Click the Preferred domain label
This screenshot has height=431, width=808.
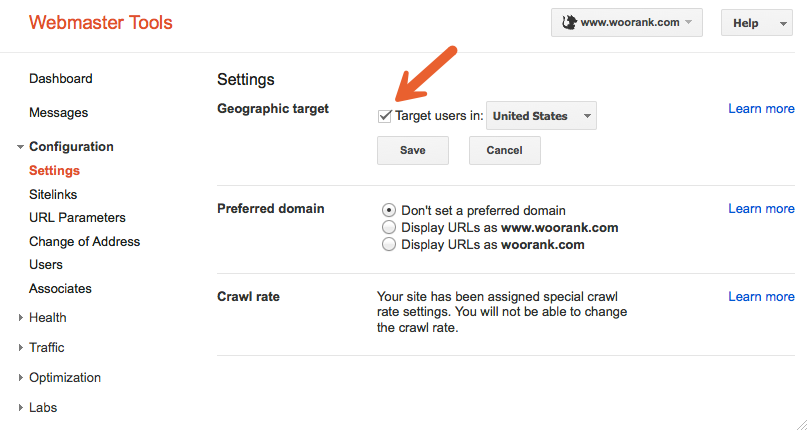[271, 209]
